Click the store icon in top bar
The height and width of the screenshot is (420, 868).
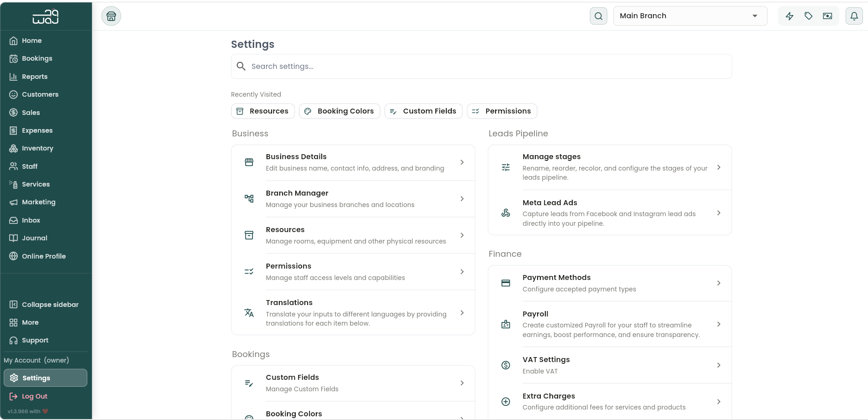[111, 16]
